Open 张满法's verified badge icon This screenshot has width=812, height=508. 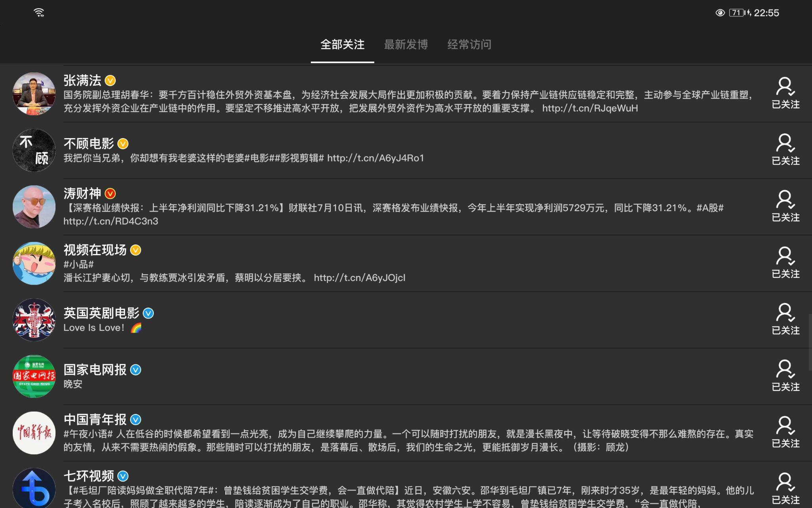click(x=110, y=80)
